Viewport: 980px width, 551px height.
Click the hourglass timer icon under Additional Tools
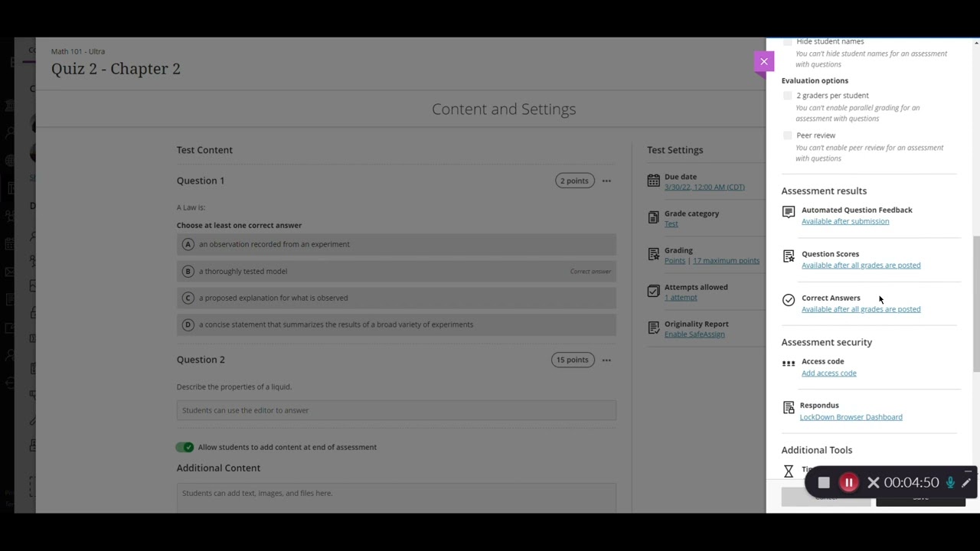789,471
